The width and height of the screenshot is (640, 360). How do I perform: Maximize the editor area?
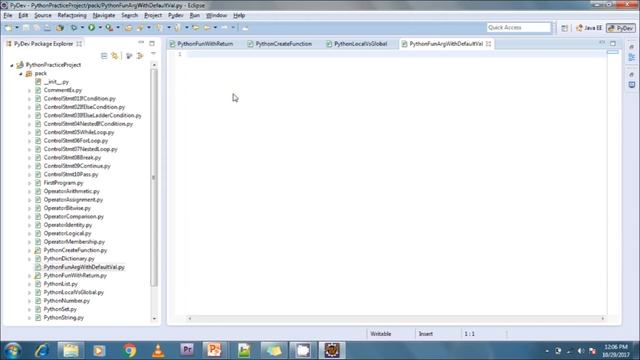click(613, 43)
